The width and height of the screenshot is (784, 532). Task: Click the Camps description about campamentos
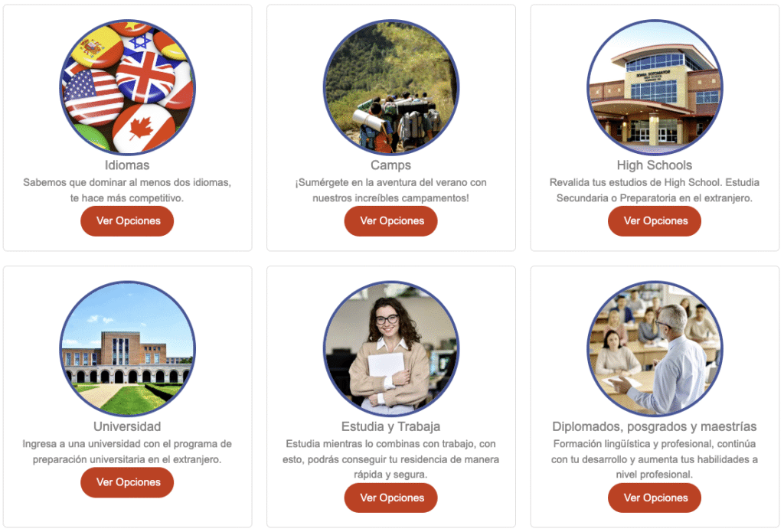[391, 190]
